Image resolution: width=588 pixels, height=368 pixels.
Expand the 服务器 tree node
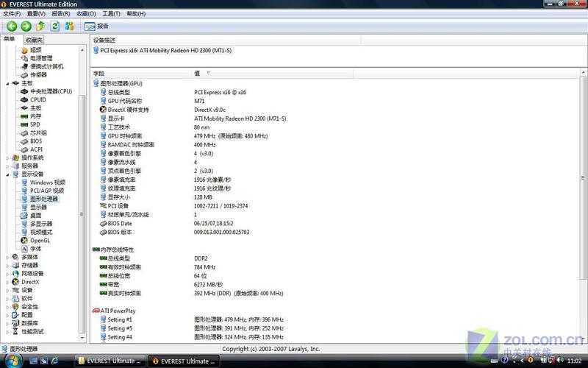[x=7, y=166]
